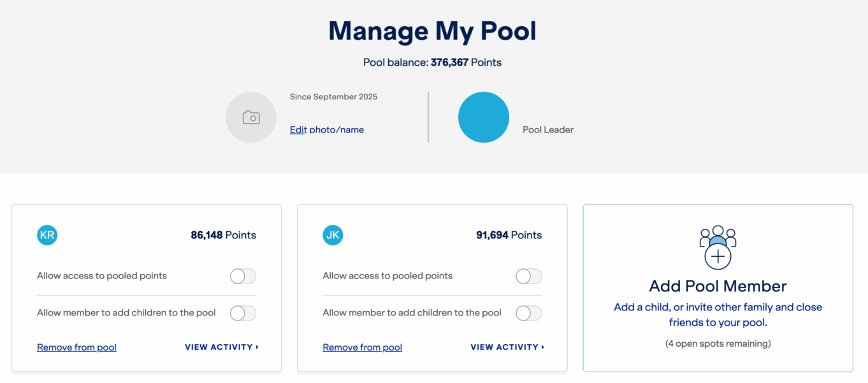This screenshot has height=383, width=868.
Task: Click the Add Pool Member heading
Action: click(718, 286)
